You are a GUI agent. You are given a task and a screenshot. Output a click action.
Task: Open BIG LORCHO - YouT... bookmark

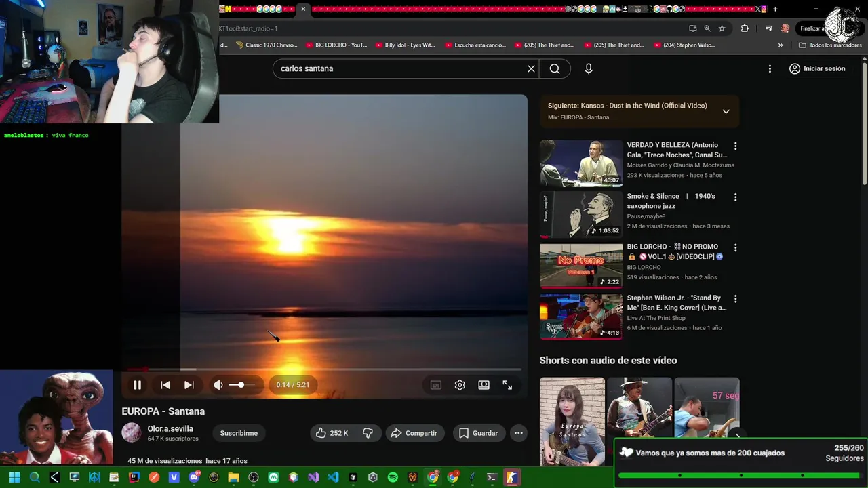pyautogui.click(x=336, y=45)
